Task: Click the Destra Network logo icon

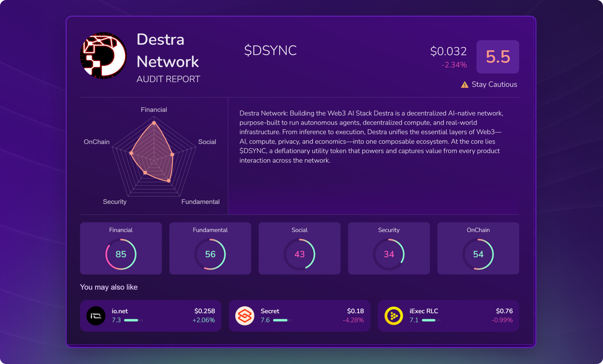Action: click(x=103, y=56)
